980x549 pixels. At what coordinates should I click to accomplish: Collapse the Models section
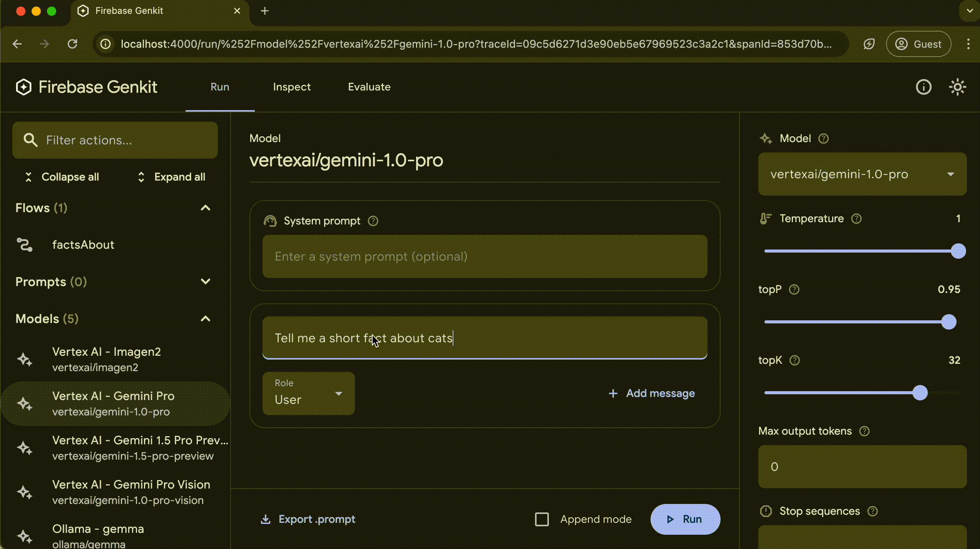(206, 318)
